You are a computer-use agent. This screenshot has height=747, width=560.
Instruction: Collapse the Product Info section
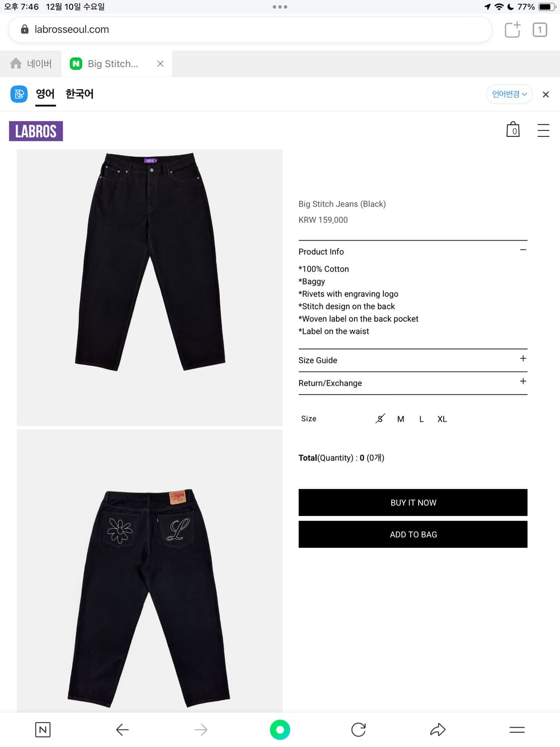[x=413, y=251]
